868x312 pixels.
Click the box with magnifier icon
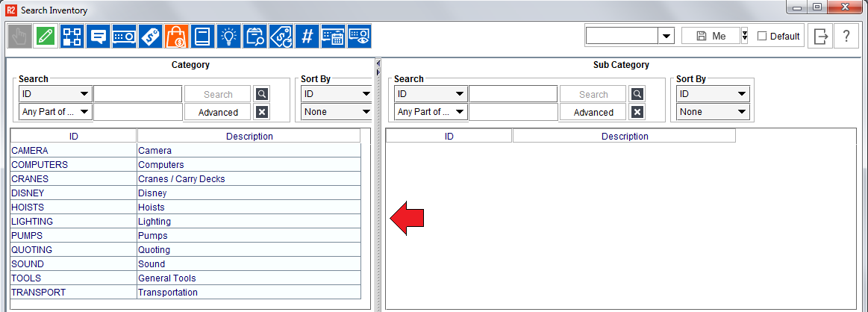pyautogui.click(x=255, y=37)
